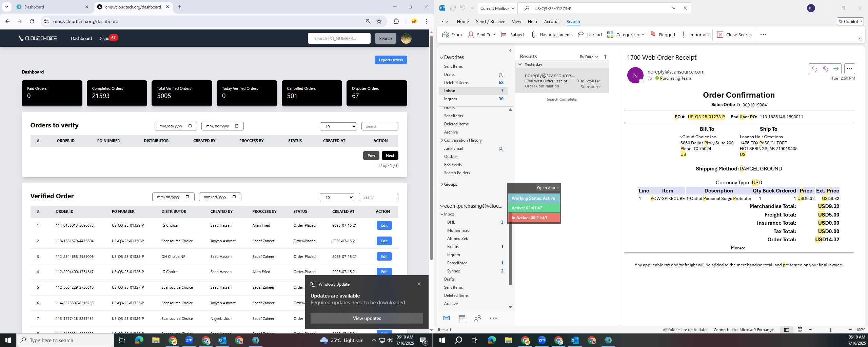This screenshot has height=347, width=868.
Task: Click the From filter icon in Outlook search ribbon
Action: [452, 35]
